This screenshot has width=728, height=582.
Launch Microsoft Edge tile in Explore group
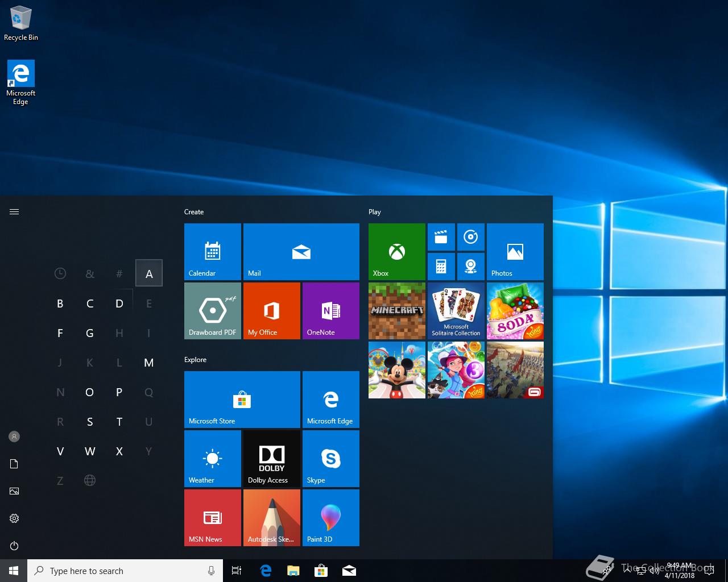click(x=331, y=400)
